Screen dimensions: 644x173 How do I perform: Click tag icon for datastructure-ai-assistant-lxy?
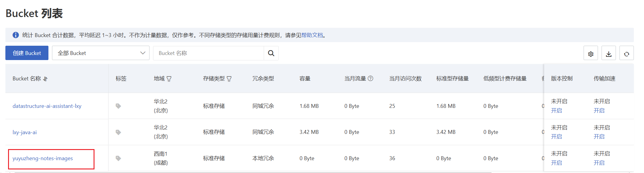click(118, 106)
